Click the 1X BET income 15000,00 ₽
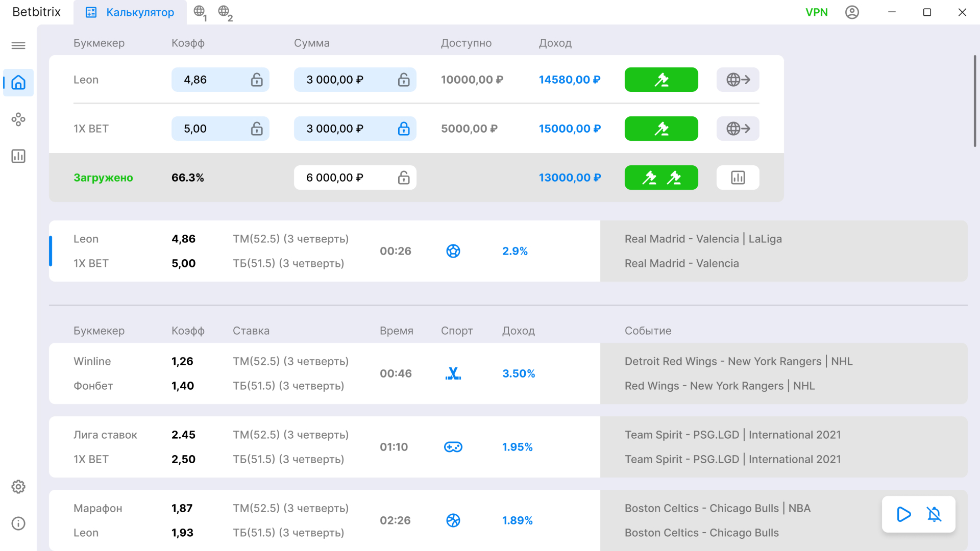Screen dimensions: 980x551 (570, 129)
